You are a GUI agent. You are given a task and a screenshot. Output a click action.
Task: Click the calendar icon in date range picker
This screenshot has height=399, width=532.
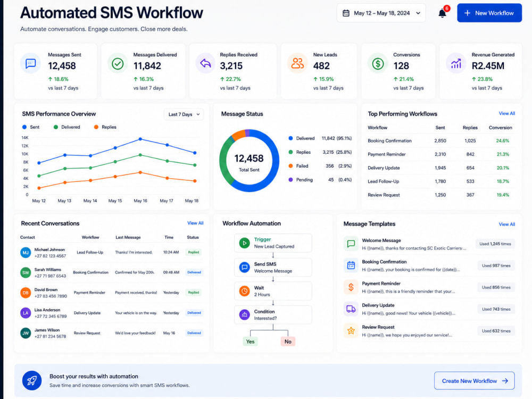coord(346,13)
